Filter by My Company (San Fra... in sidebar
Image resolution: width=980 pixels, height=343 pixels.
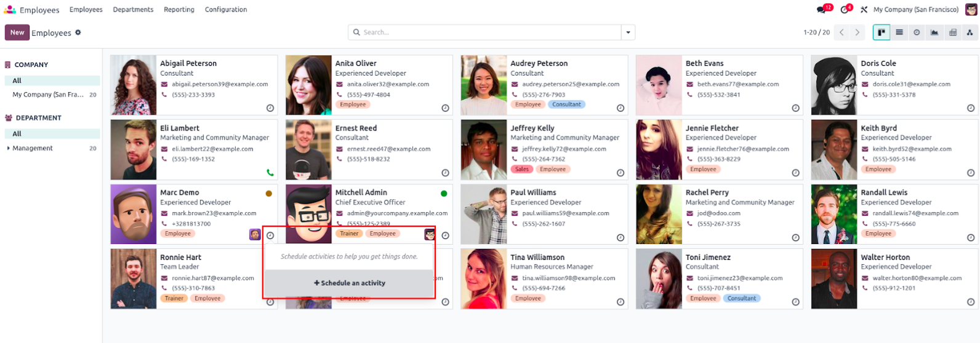(x=48, y=95)
